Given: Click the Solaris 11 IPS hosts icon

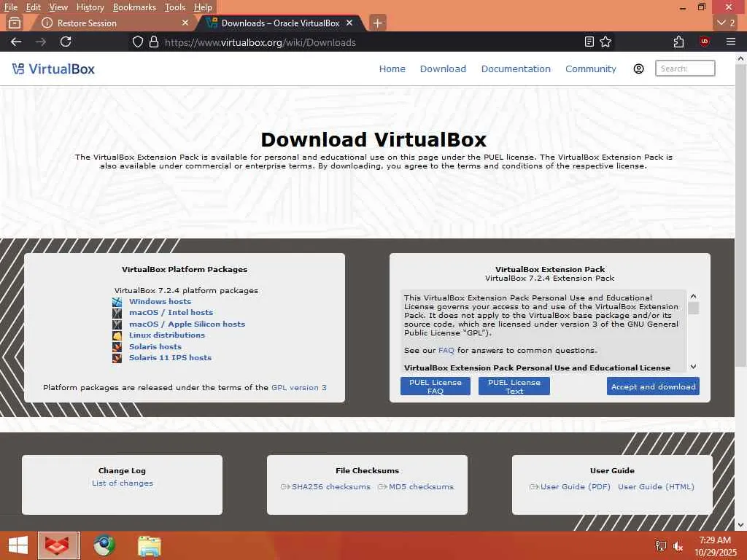Looking at the screenshot, I should pyautogui.click(x=117, y=357).
